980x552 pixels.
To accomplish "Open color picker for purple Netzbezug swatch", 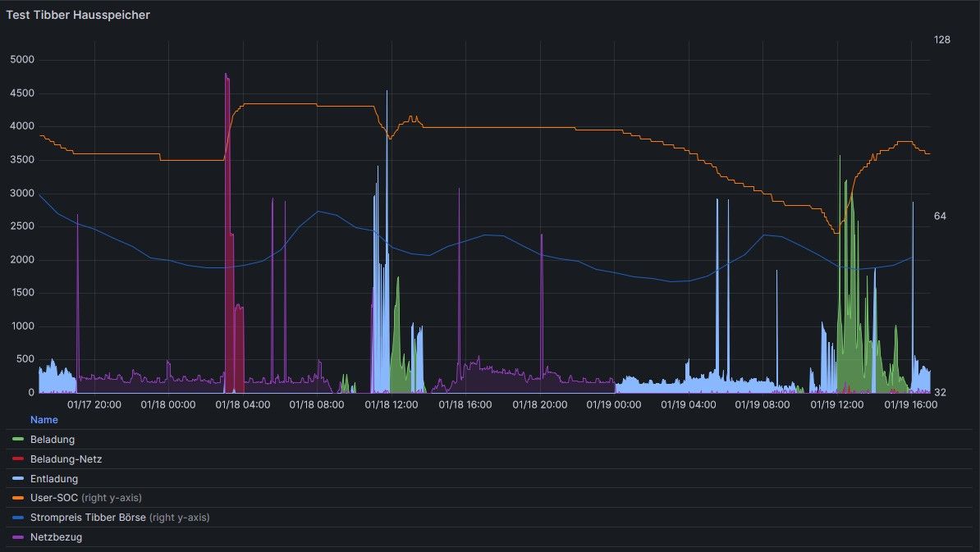I will (x=18, y=537).
